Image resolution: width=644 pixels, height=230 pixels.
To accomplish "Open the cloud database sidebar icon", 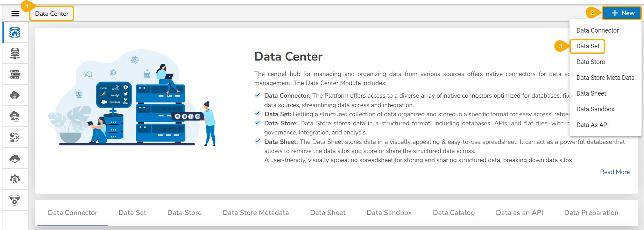I will click(15, 95).
